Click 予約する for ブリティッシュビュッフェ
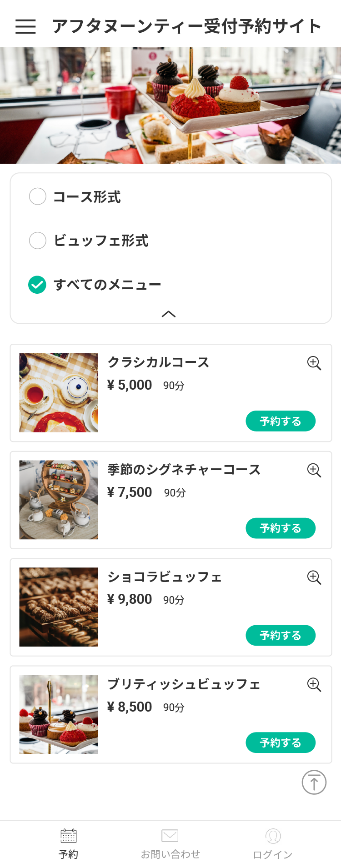341x868 pixels. click(x=281, y=743)
